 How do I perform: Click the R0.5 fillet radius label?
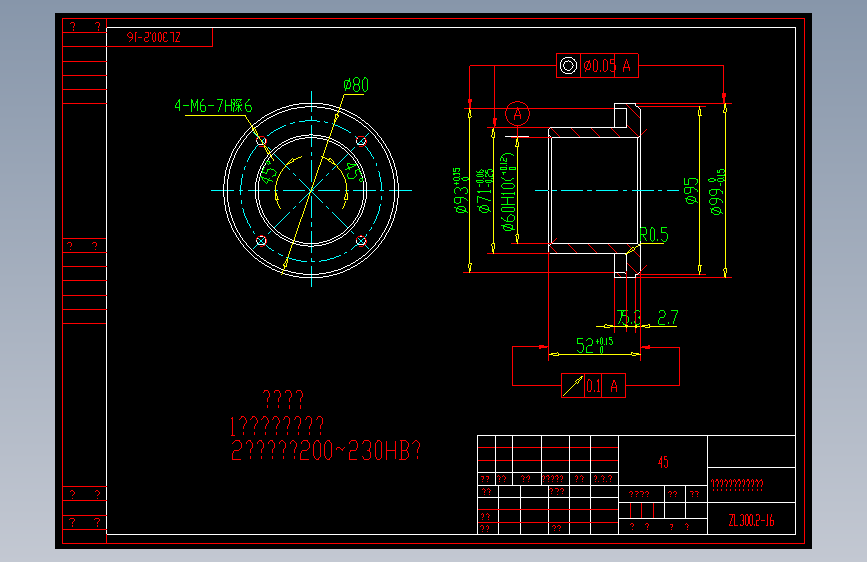654,235
